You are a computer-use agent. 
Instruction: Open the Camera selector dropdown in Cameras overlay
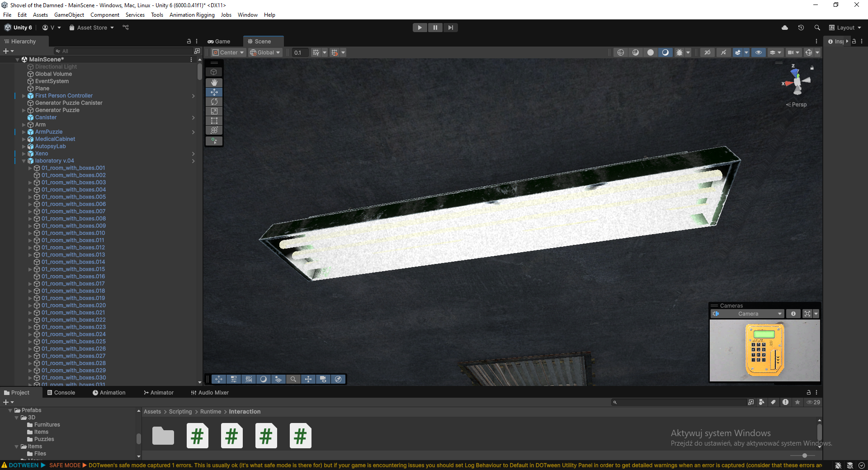click(x=747, y=314)
